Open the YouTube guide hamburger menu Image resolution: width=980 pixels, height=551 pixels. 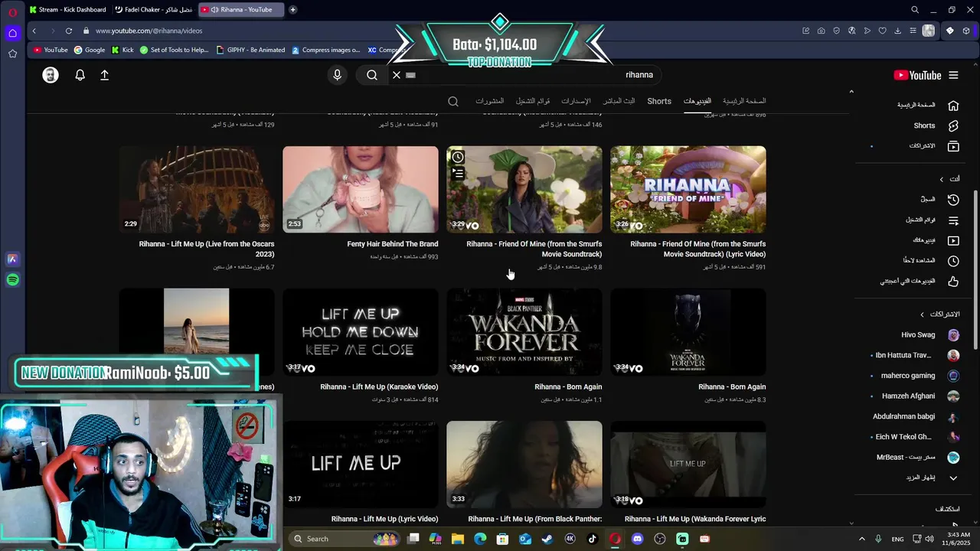pos(953,75)
